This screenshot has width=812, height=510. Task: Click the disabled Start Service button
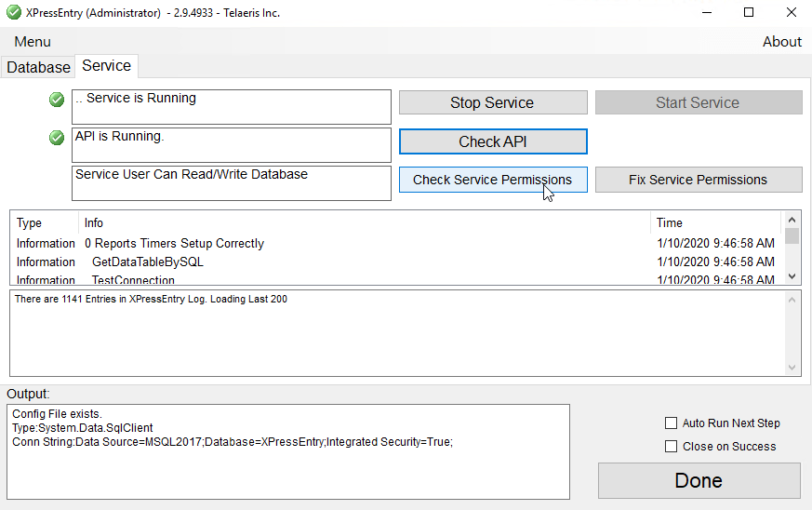699,102
